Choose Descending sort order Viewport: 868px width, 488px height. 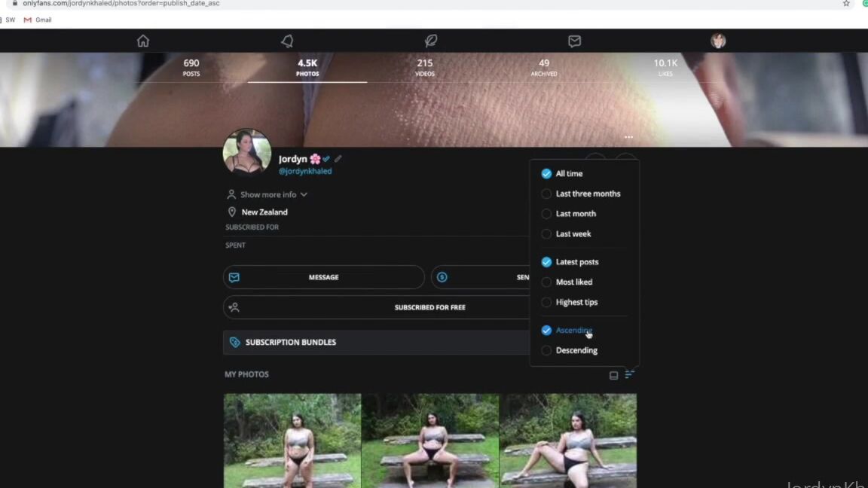576,350
